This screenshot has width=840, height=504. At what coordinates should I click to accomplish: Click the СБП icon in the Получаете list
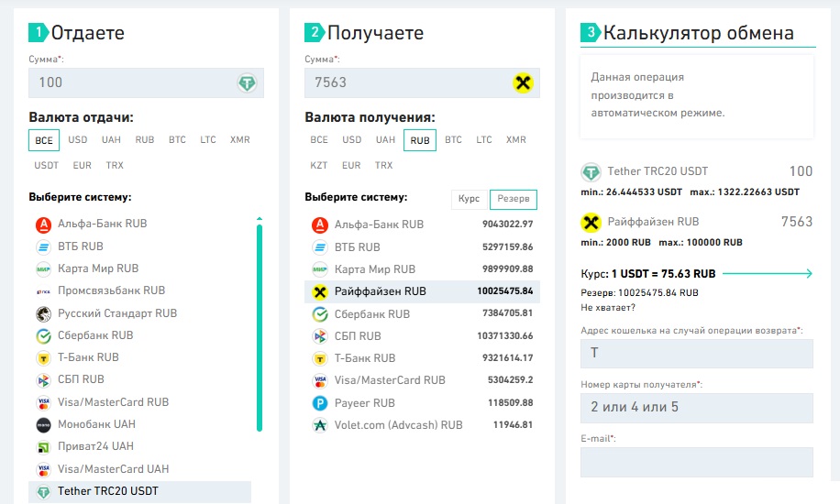coord(320,336)
